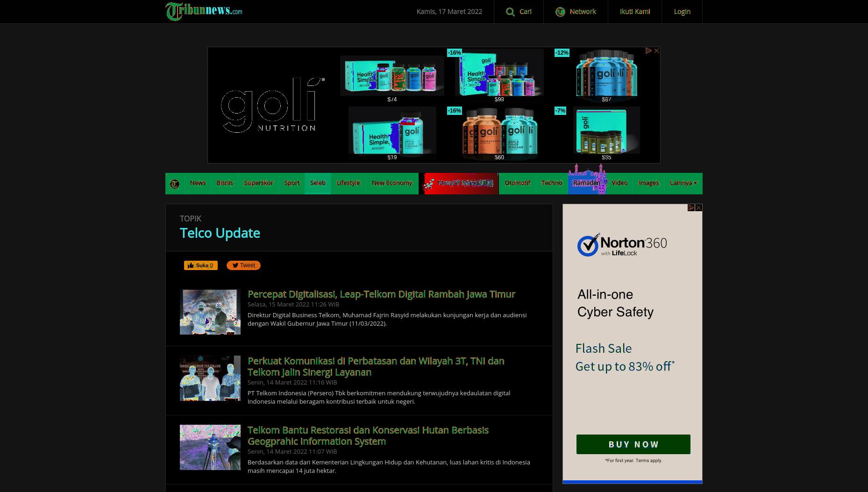
Task: Click timestamp 'Senin, 14 Maret 2022 11:16 WIB'
Action: [x=292, y=382]
